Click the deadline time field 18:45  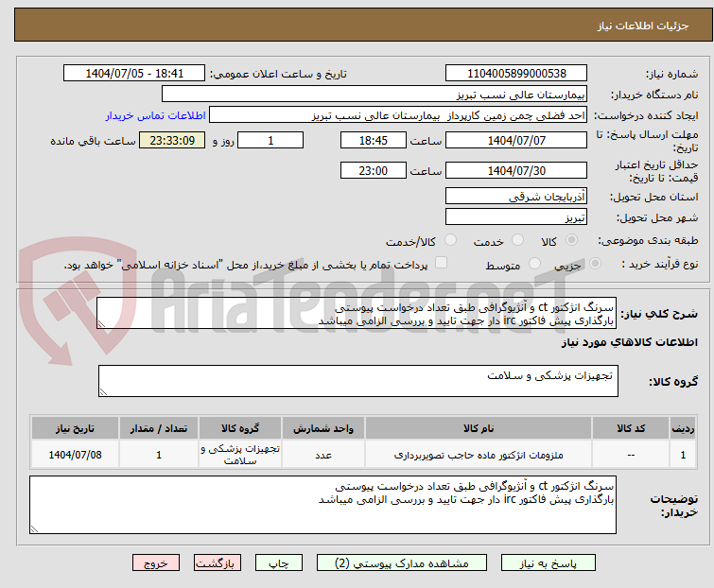point(374,140)
